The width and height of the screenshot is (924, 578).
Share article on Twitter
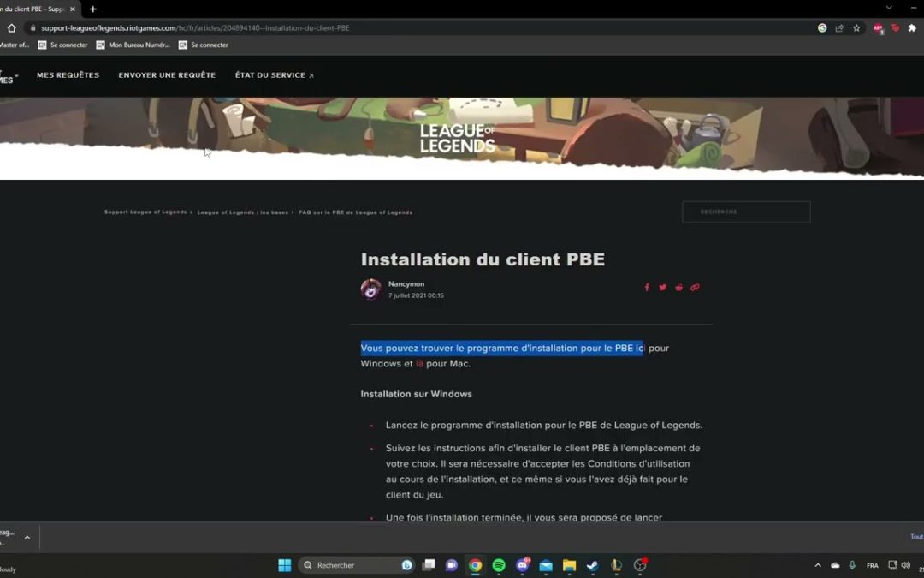(662, 287)
